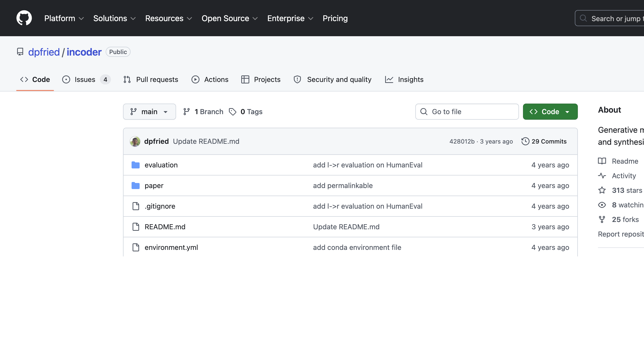644x362 pixels.
Task: Open the main branch selector
Action: point(149,112)
